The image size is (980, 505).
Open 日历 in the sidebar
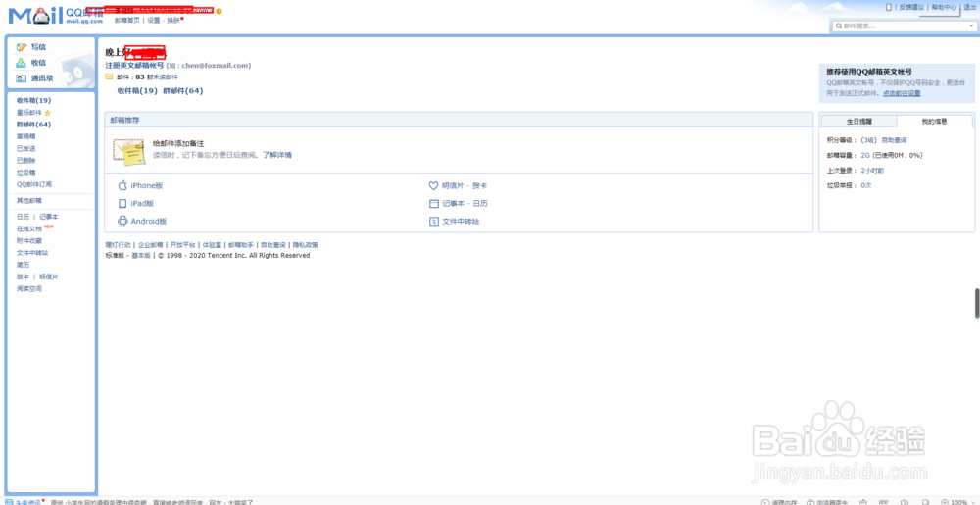coord(24,217)
